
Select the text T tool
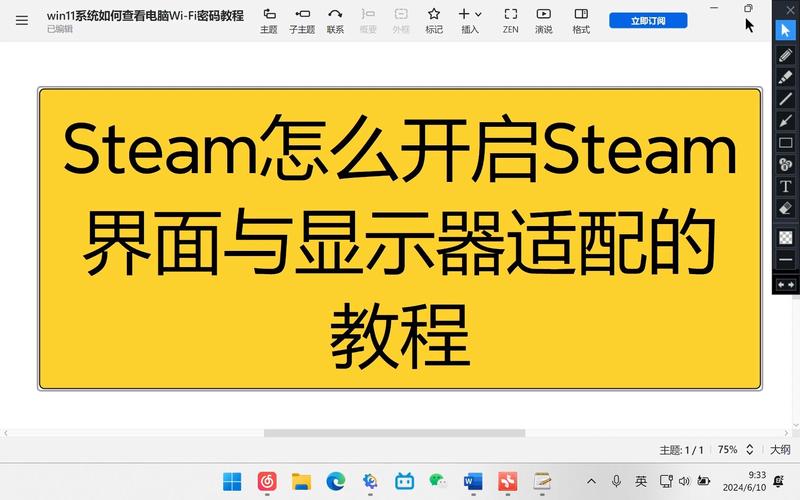click(x=786, y=186)
